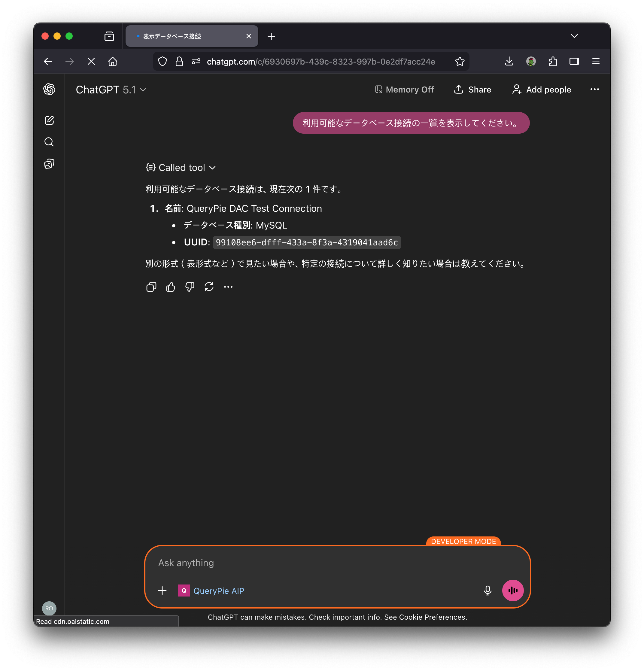Open the browser profile avatar
Viewport: 644px width, 671px height.
(x=531, y=62)
